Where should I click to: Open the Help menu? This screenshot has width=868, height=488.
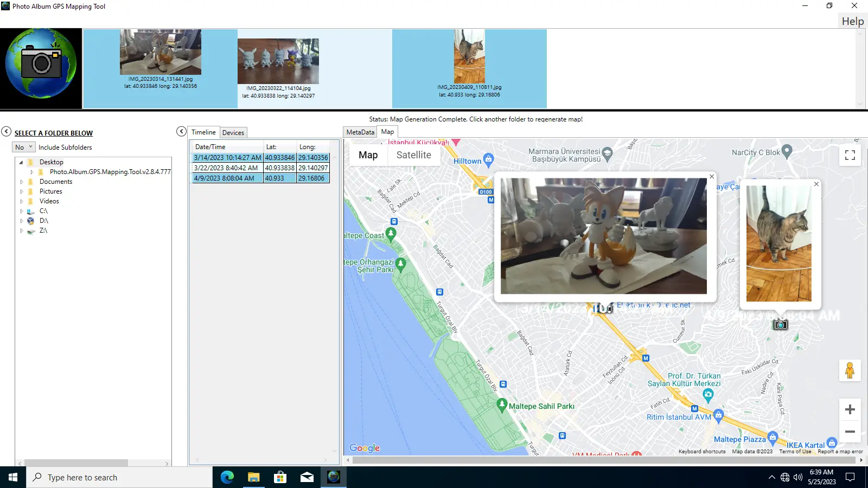(x=852, y=21)
